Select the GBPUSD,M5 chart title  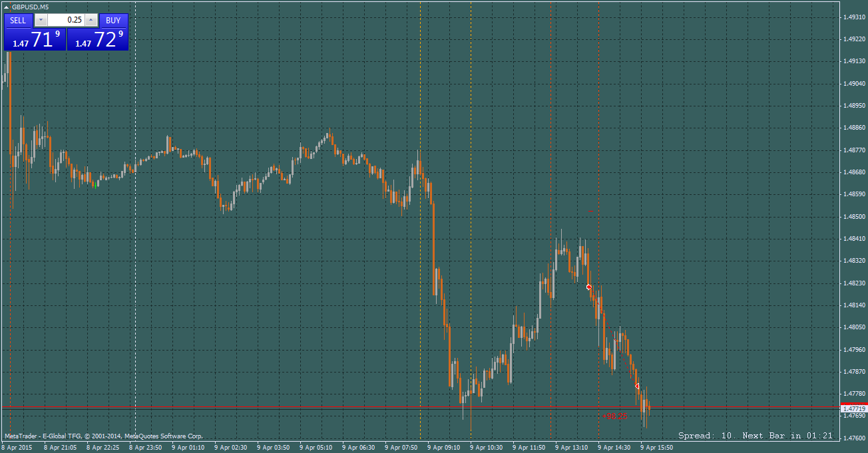[30, 7]
